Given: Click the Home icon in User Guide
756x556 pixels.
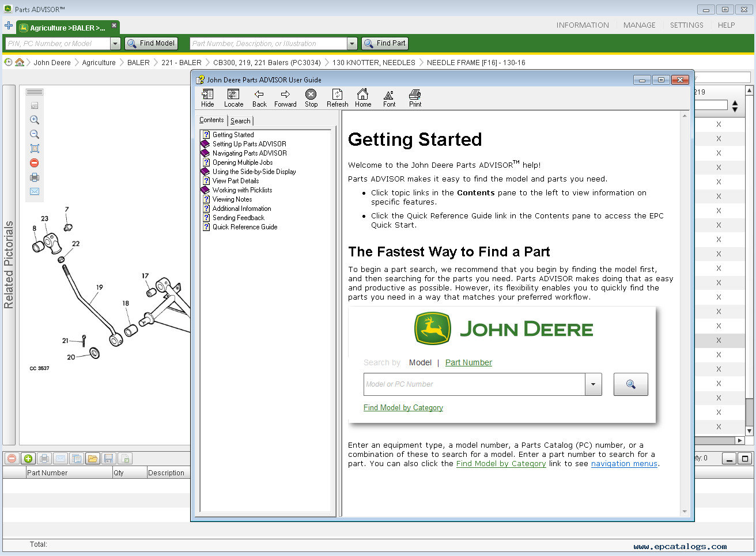Looking at the screenshot, I should pos(362,98).
